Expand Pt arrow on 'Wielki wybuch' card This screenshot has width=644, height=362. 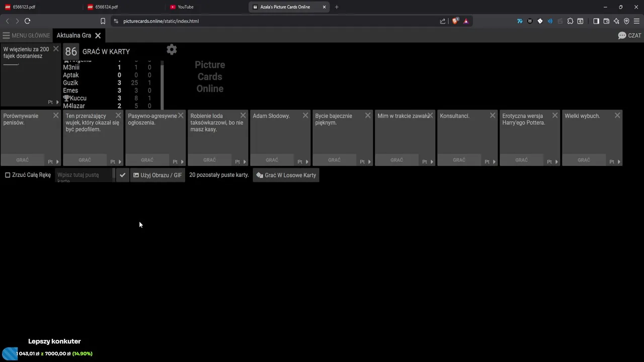[x=619, y=162]
